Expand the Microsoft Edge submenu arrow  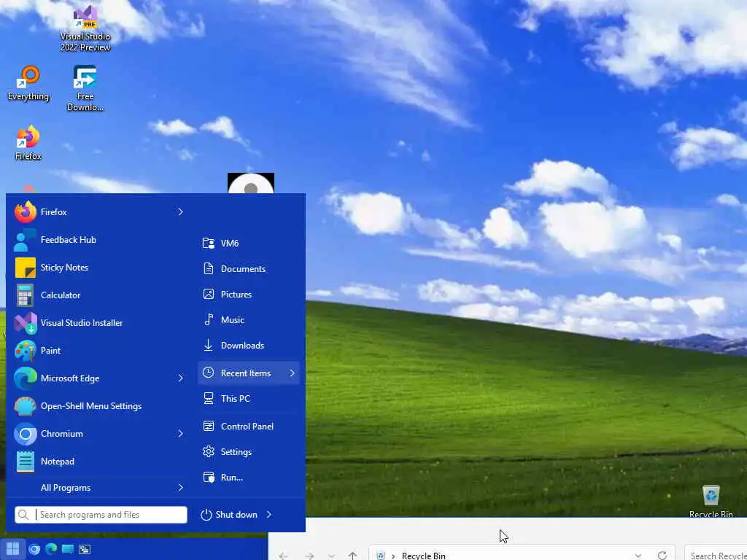point(181,378)
